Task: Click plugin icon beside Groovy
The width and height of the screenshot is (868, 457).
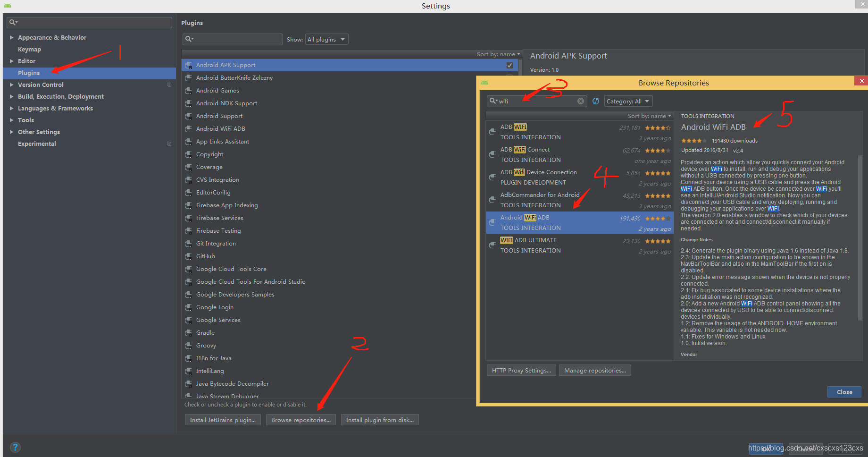Action: (x=188, y=346)
